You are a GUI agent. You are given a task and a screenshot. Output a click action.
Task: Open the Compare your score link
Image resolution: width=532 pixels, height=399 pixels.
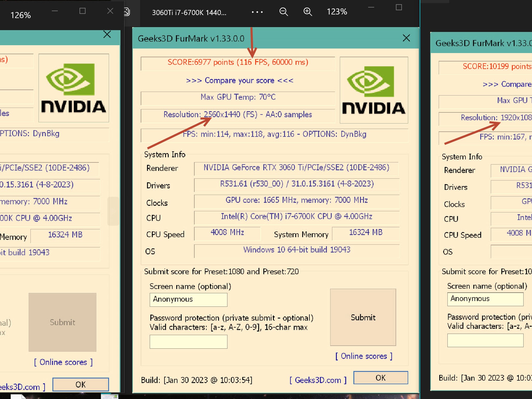click(240, 81)
